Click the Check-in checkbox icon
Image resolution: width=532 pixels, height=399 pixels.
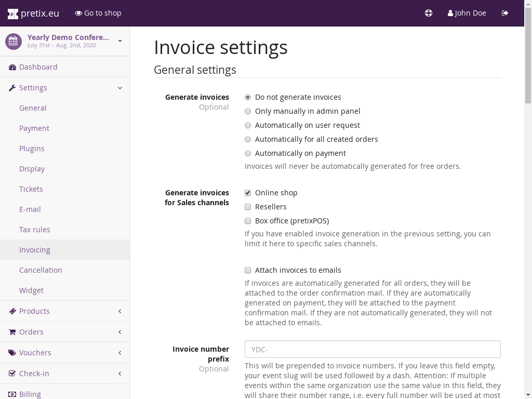pyautogui.click(x=12, y=374)
